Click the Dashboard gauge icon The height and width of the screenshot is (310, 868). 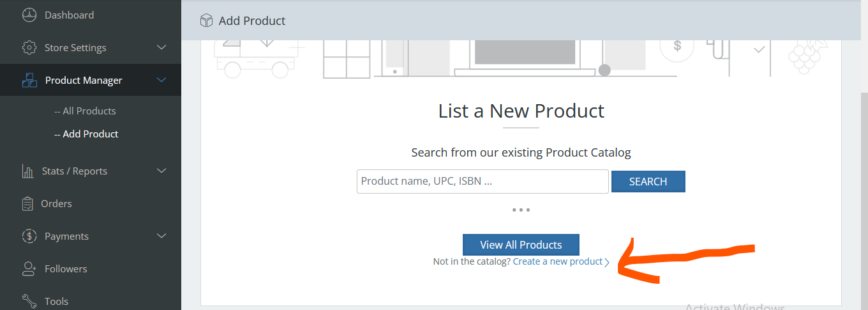click(x=29, y=15)
